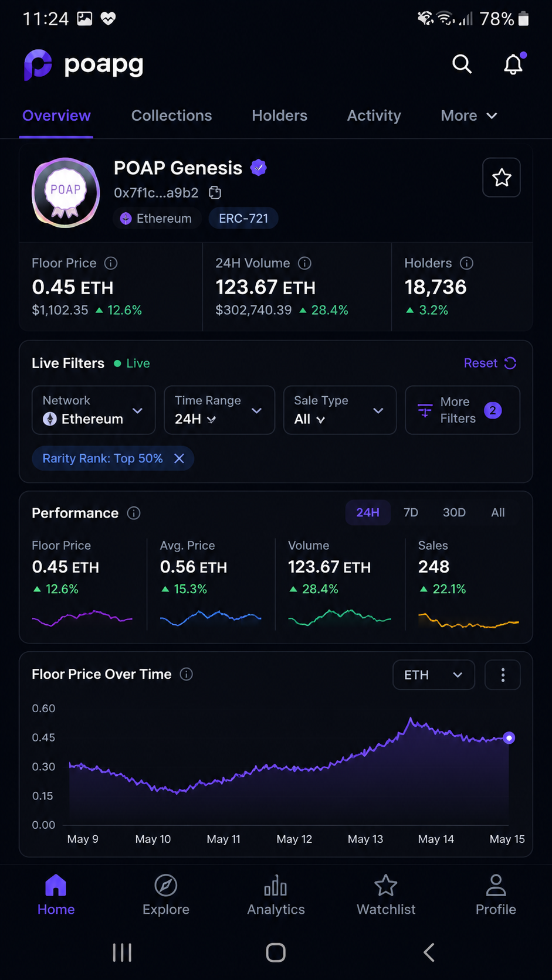Image resolution: width=552 pixels, height=980 pixels.
Task: Open the Time Range 24H dropdown
Action: pos(219,410)
